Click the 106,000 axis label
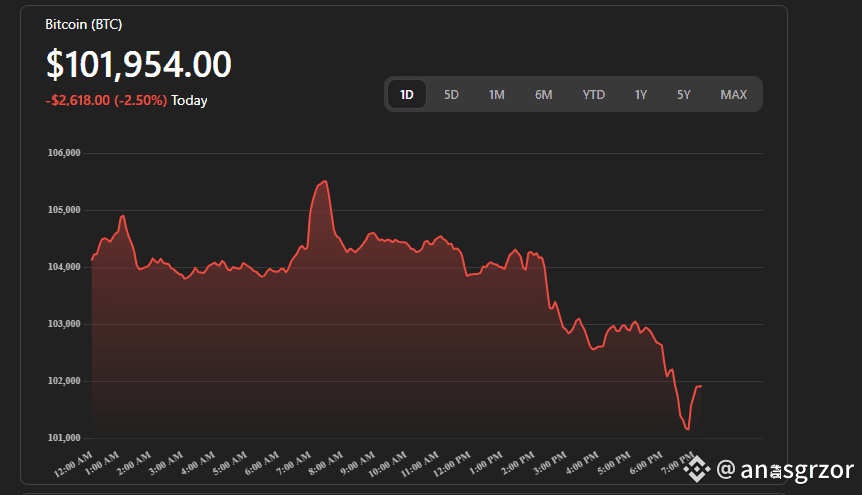 pos(64,153)
